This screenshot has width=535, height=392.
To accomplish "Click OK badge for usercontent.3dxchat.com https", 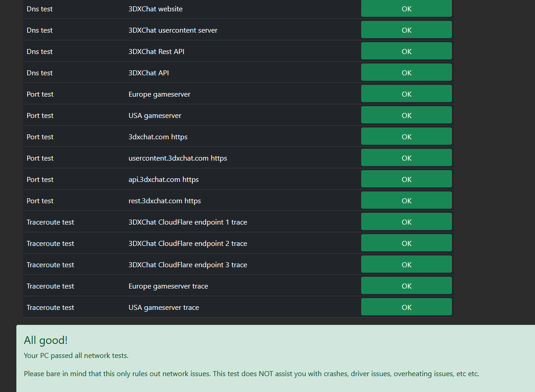I will (x=407, y=157).
